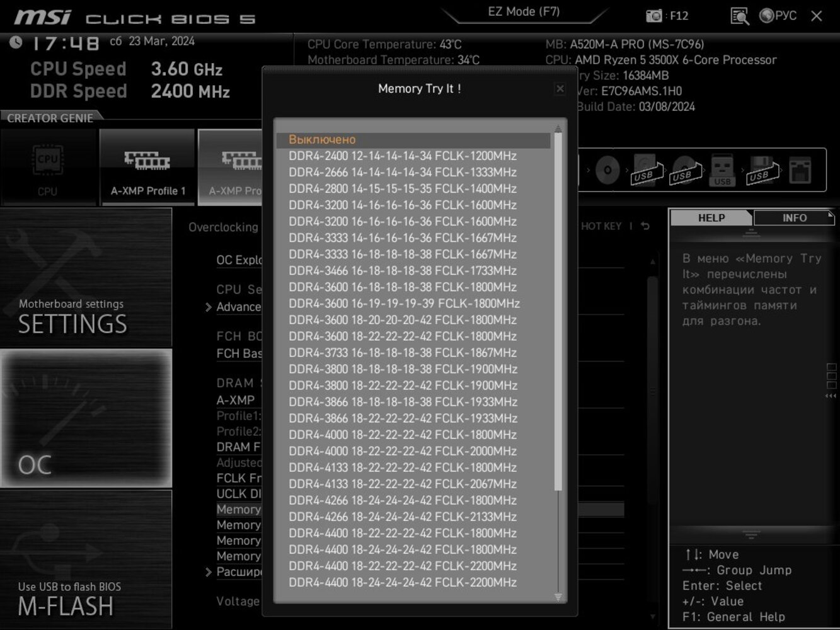Activate the second A-XMP Profile tile
The height and width of the screenshot is (630, 840).
[x=231, y=168]
